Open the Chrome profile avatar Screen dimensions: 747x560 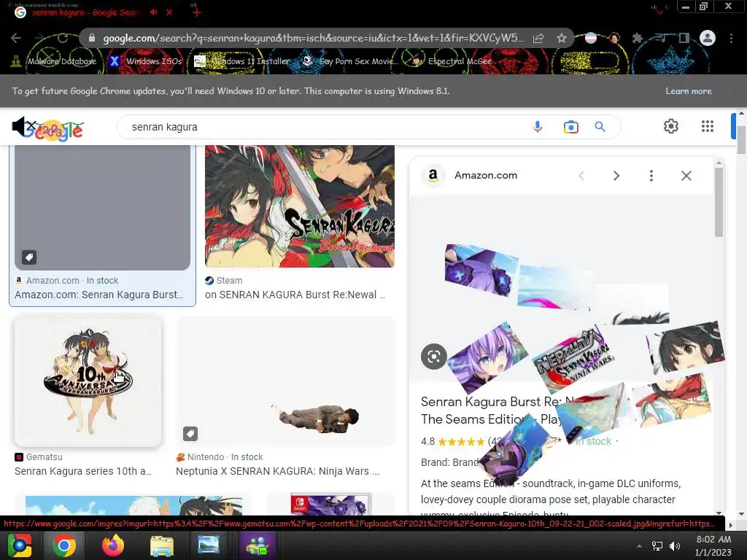pos(708,38)
